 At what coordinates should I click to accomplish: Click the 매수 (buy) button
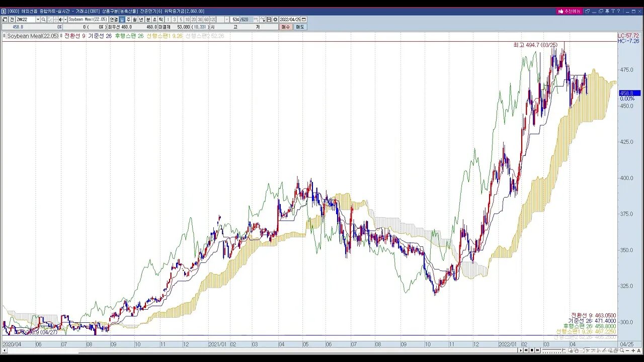(x=285, y=27)
